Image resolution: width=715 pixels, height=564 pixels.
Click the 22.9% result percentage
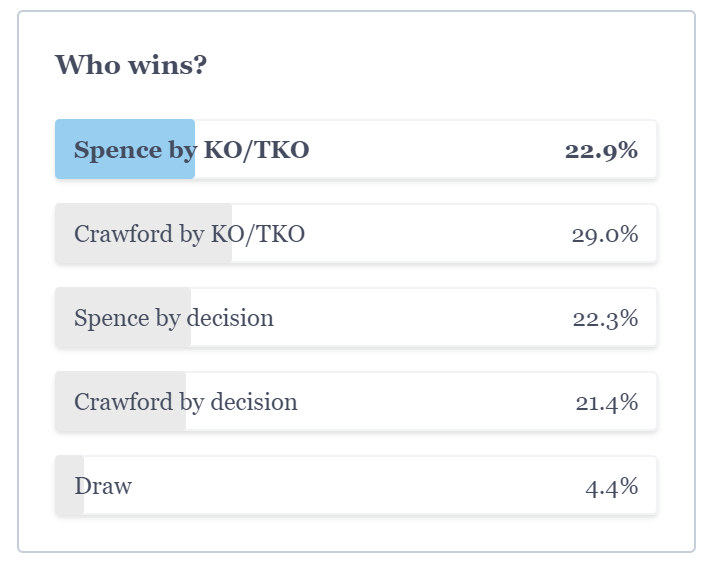[601, 150]
